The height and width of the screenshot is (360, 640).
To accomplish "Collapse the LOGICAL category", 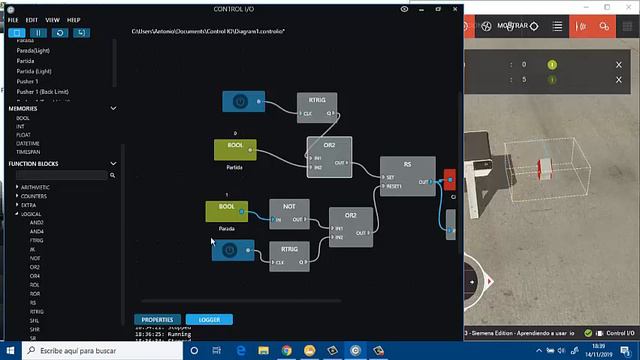I will (17, 214).
